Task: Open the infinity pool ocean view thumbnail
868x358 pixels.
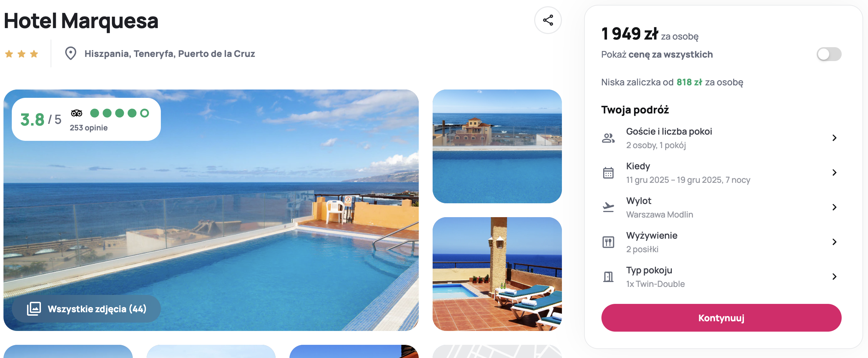Action: [497, 146]
